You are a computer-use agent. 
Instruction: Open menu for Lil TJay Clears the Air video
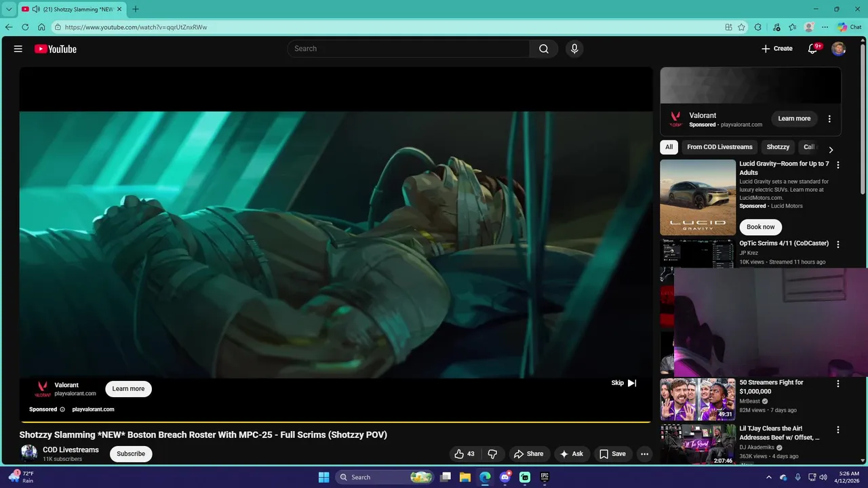click(838, 430)
